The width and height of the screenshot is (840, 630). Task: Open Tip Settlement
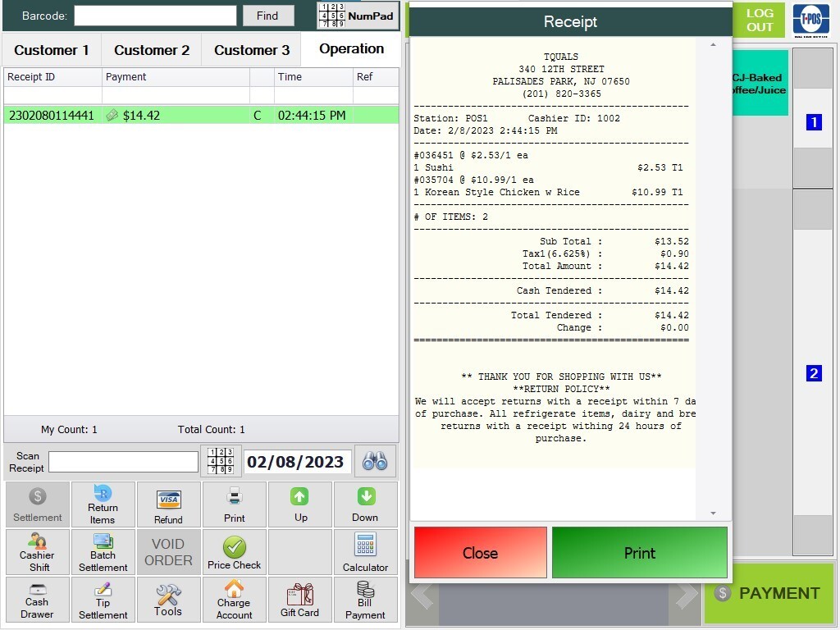click(x=103, y=600)
